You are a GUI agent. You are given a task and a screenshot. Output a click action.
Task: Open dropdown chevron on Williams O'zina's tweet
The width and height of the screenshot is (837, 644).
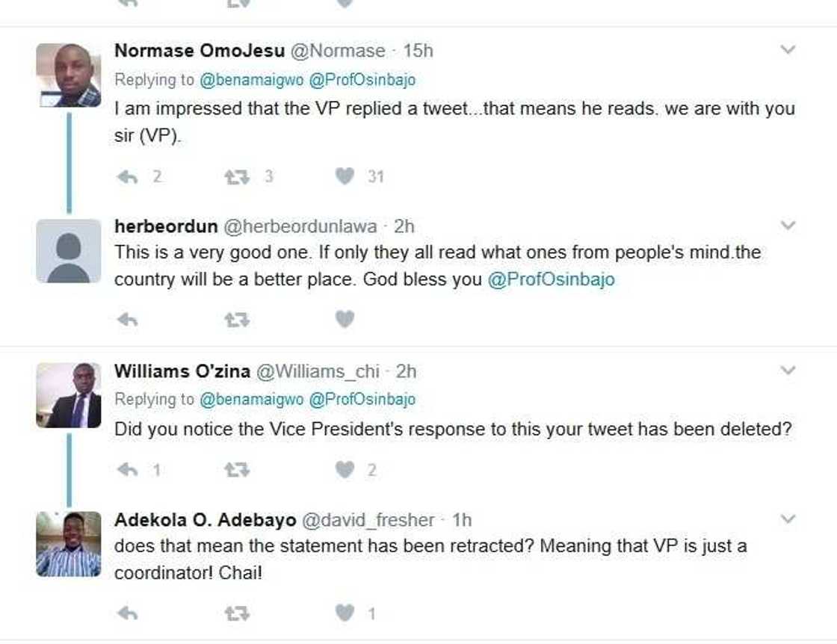click(x=788, y=370)
